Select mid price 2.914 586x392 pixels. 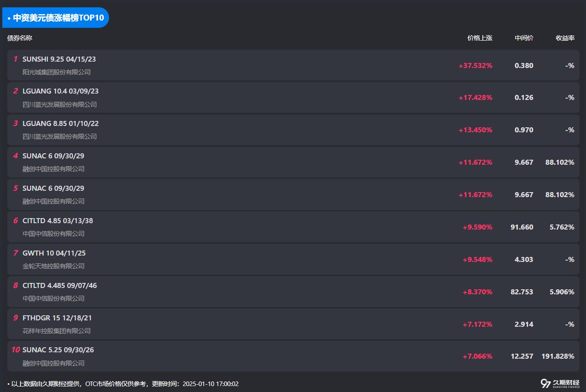(524, 324)
